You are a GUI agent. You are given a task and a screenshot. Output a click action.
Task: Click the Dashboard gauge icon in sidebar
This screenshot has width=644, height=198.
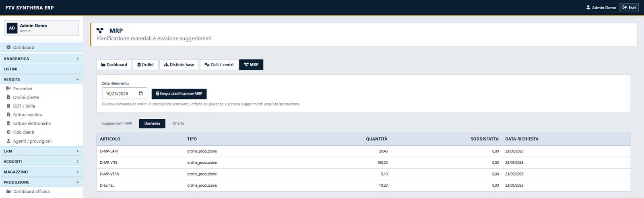coord(8,47)
